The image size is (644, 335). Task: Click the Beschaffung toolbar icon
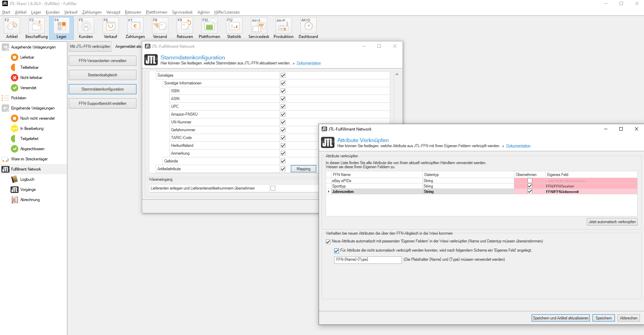click(x=36, y=28)
